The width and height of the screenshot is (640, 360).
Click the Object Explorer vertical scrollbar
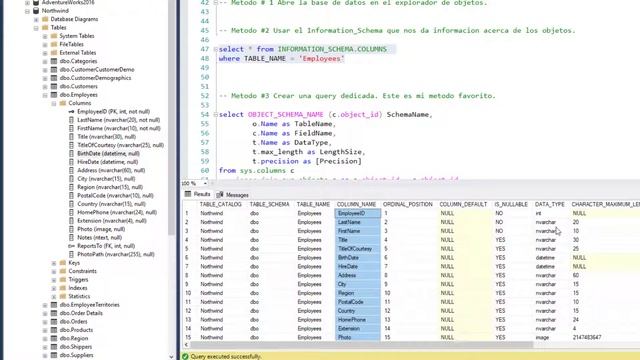(x=171, y=118)
